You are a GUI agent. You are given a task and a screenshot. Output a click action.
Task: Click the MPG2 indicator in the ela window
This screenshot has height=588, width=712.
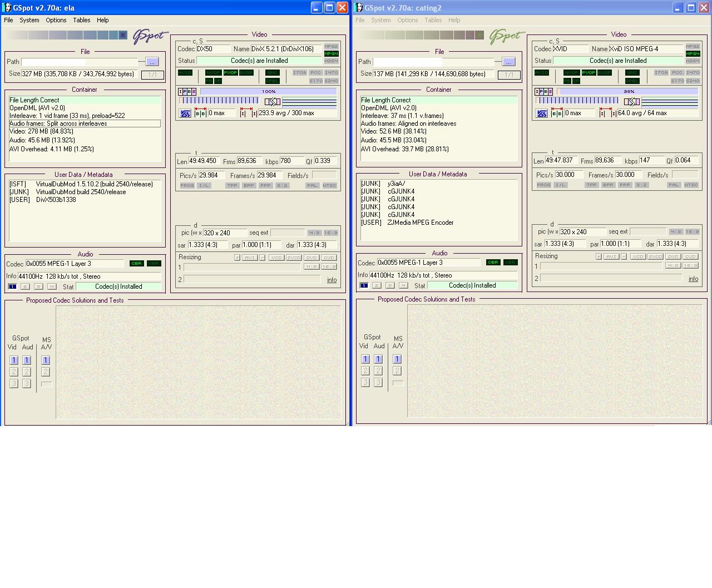pyautogui.click(x=331, y=47)
